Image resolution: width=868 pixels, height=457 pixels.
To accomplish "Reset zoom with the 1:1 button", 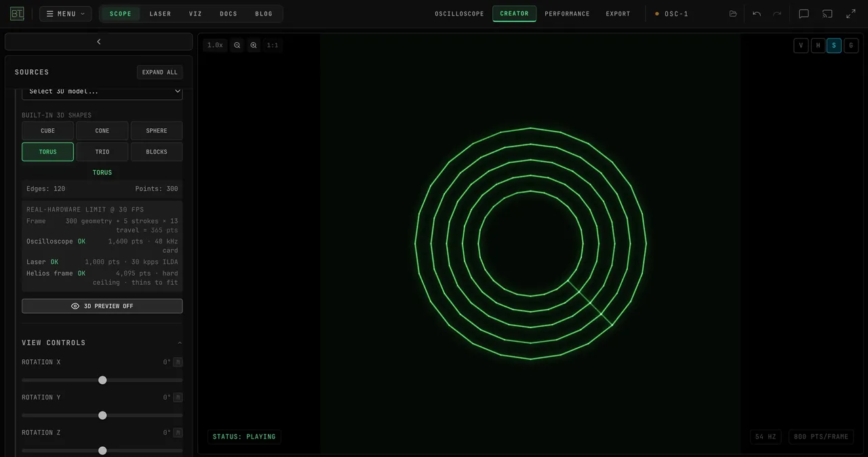I will click(273, 45).
